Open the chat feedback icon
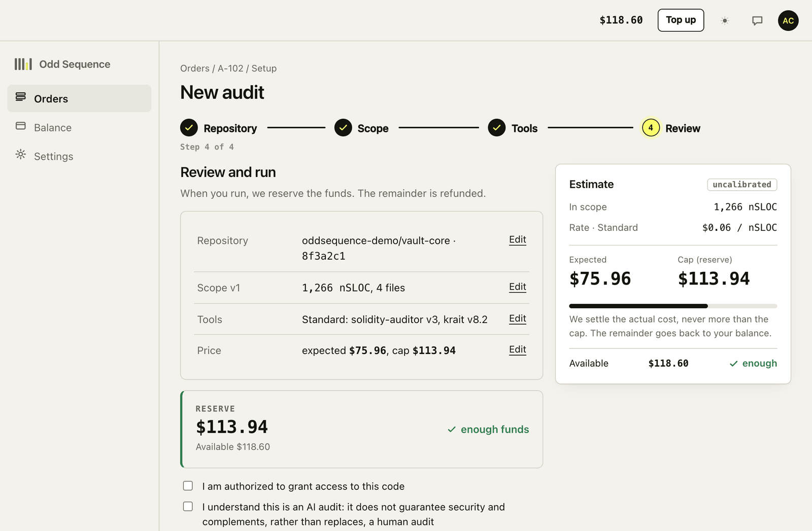 [757, 20]
